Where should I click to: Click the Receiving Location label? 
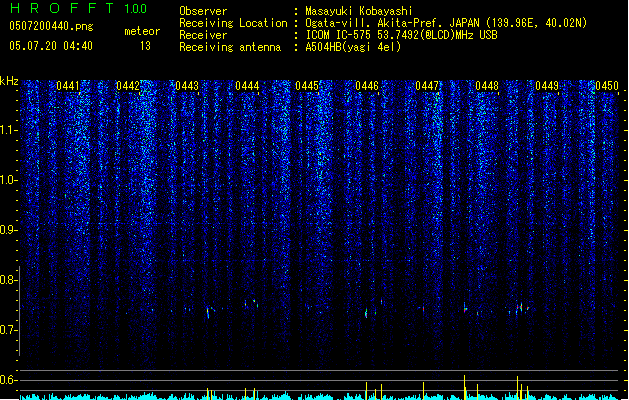tap(233, 23)
